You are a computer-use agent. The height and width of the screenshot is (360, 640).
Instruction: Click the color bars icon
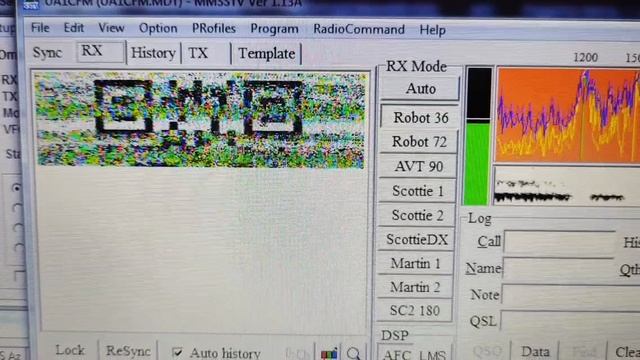click(x=329, y=353)
